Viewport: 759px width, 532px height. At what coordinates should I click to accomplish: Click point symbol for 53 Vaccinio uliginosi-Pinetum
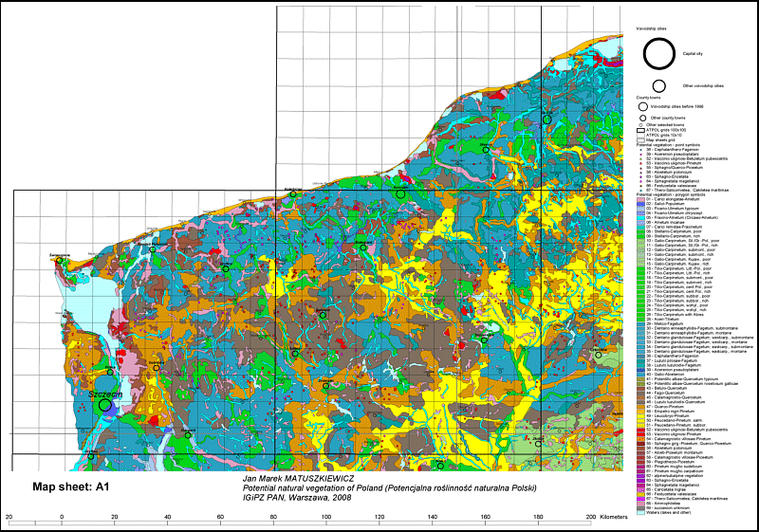click(641, 163)
